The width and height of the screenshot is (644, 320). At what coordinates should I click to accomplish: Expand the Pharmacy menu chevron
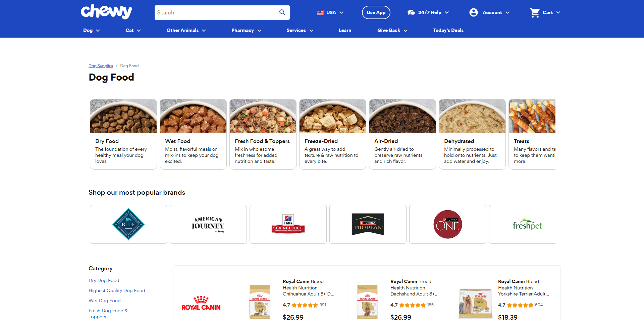coord(259,31)
